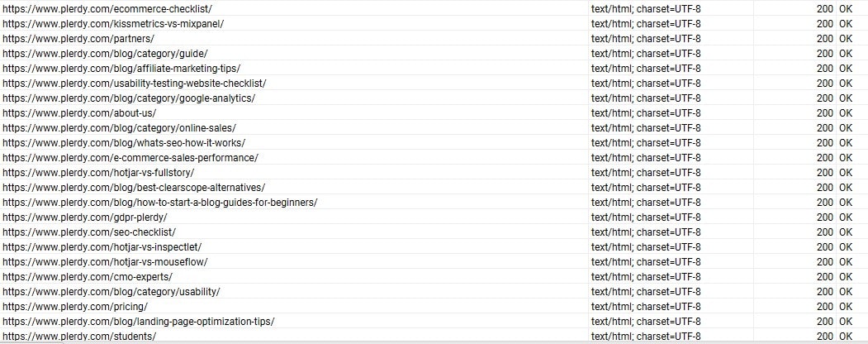Click the usability-testing-website-checklist URL

[135, 83]
